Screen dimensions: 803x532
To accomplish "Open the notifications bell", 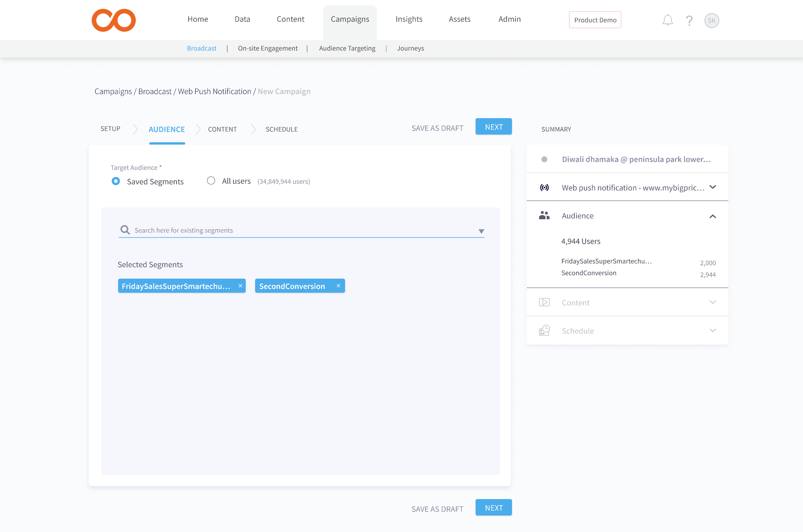I will [667, 20].
